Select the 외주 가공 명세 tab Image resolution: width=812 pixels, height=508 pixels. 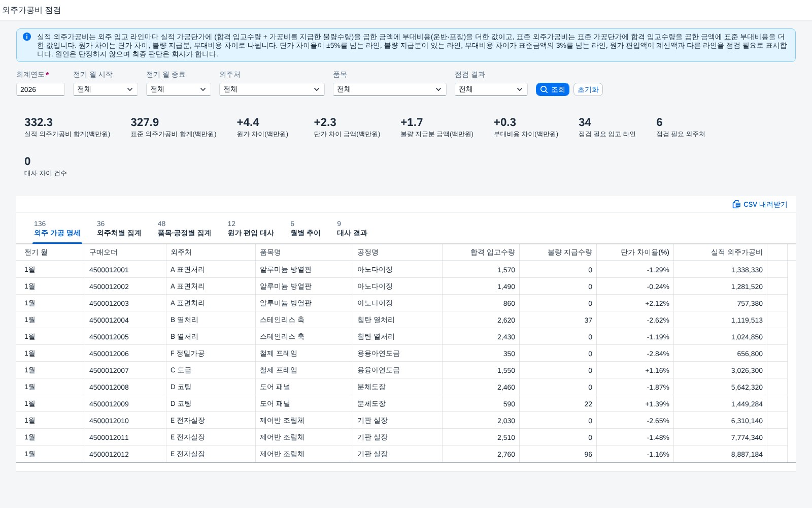point(57,229)
